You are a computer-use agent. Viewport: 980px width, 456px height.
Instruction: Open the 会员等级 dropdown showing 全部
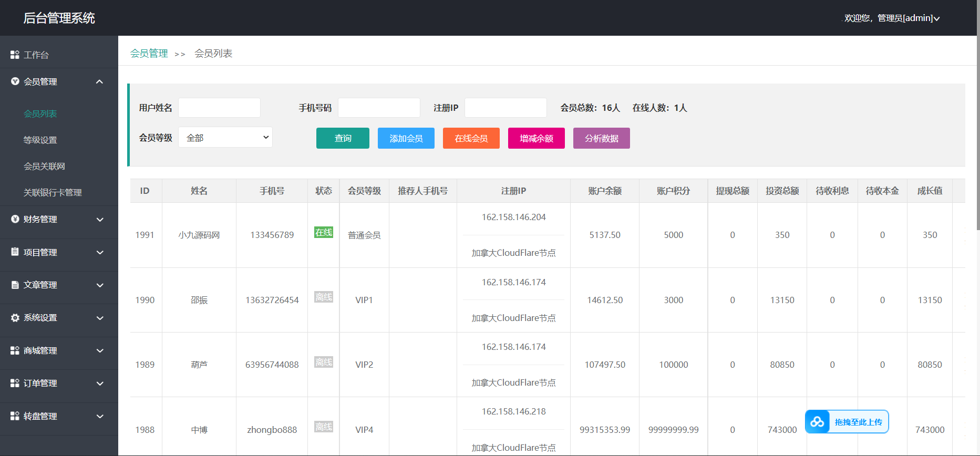click(x=225, y=138)
